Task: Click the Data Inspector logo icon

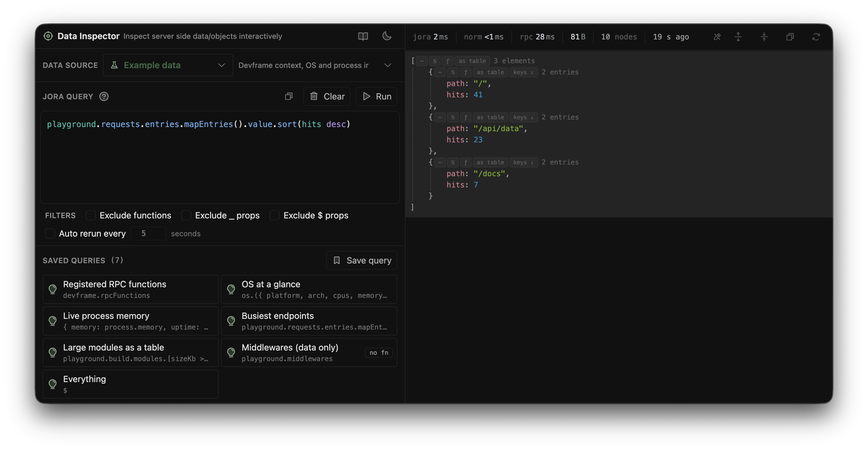Action: click(x=48, y=36)
